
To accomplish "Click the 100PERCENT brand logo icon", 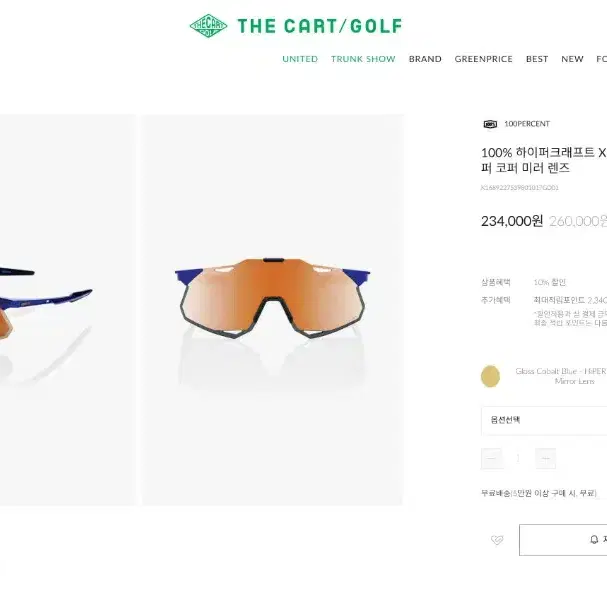I will pos(490,124).
